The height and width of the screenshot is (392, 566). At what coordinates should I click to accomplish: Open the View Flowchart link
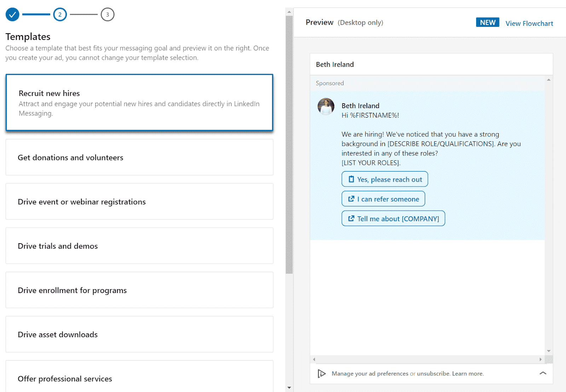click(x=529, y=23)
